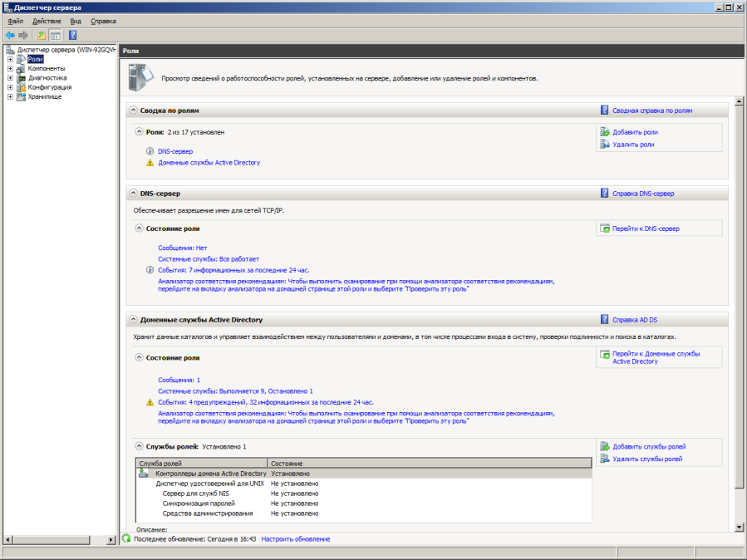This screenshot has height=560, width=747.
Task: Open Системные службы: Выполняется 9, Остановлено 1
Action: pyautogui.click(x=235, y=391)
